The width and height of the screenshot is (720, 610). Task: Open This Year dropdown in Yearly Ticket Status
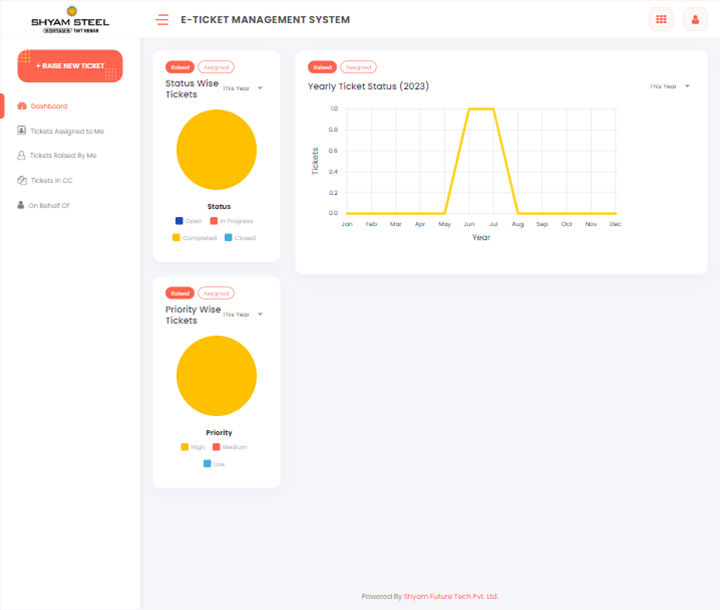[669, 87]
